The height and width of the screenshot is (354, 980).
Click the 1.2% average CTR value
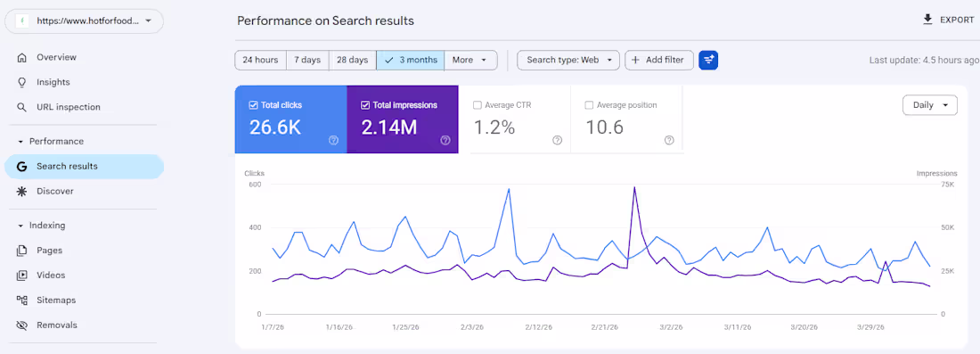494,128
